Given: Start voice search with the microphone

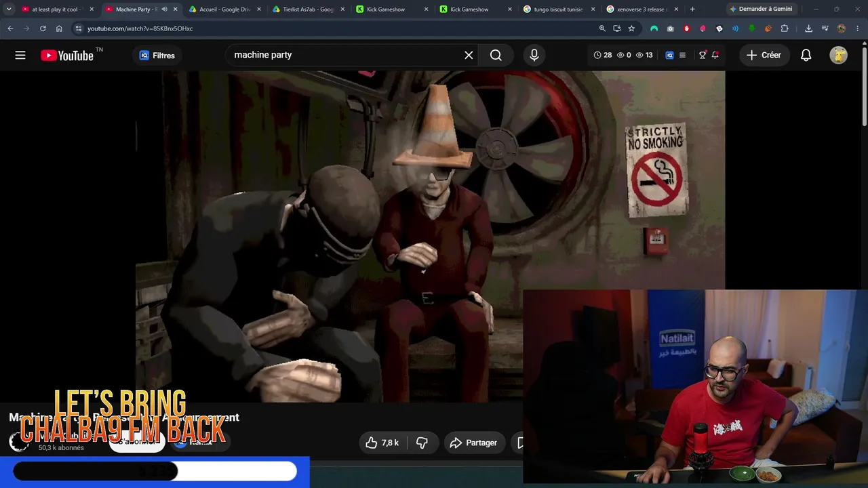Looking at the screenshot, I should click(x=534, y=56).
